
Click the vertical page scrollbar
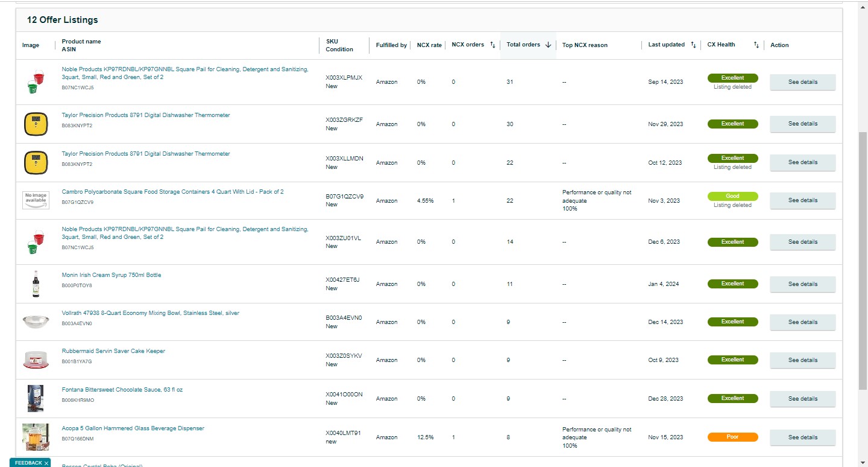point(863,259)
